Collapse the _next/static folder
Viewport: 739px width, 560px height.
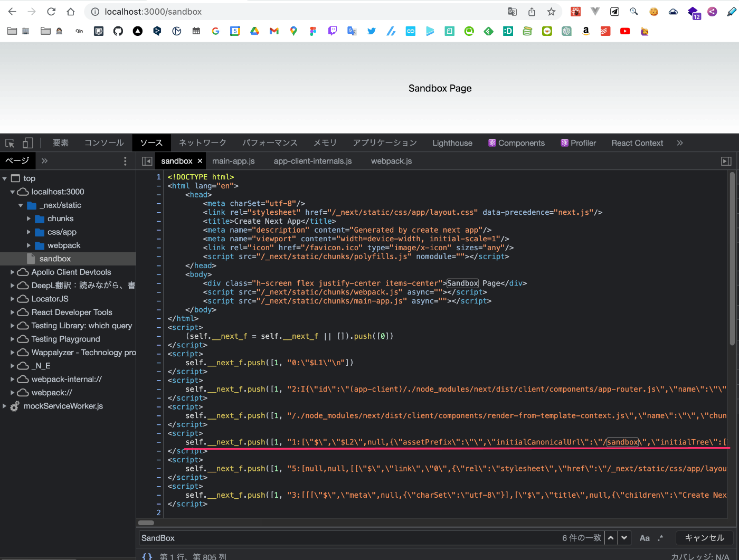pos(21,205)
